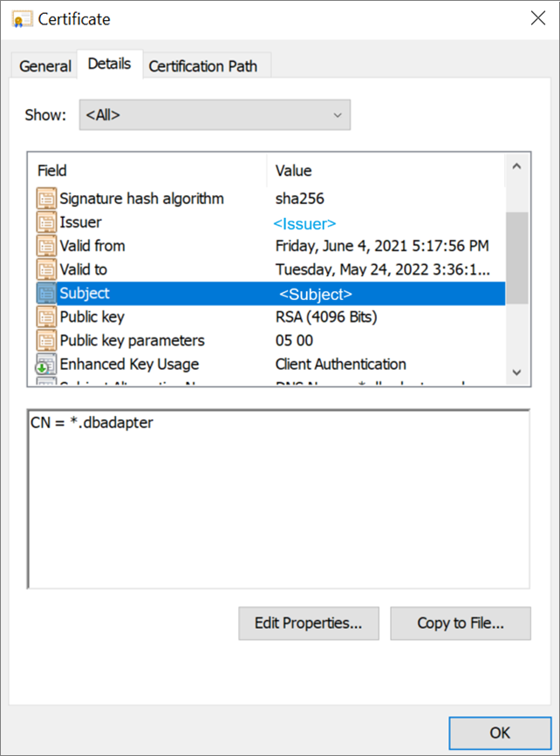Click the Copy to File button
This screenshot has height=756, width=560.
(x=460, y=623)
